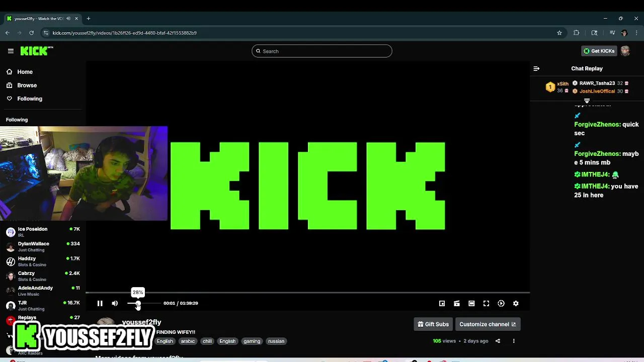Collapse the Chat Replay panel
Image resolution: width=644 pixels, height=362 pixels.
click(x=536, y=68)
